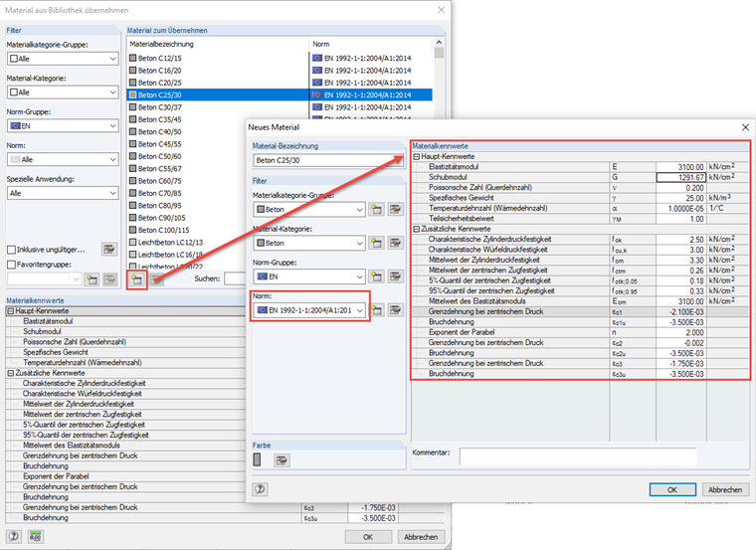
Task: Click the new icon next to Material-Kategorie in Neues Material
Action: 377,243
